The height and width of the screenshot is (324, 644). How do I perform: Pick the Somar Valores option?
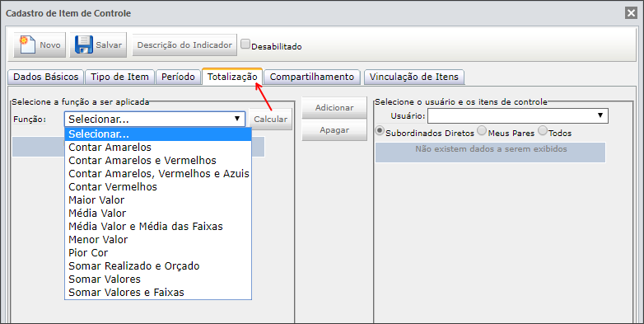[158, 279]
